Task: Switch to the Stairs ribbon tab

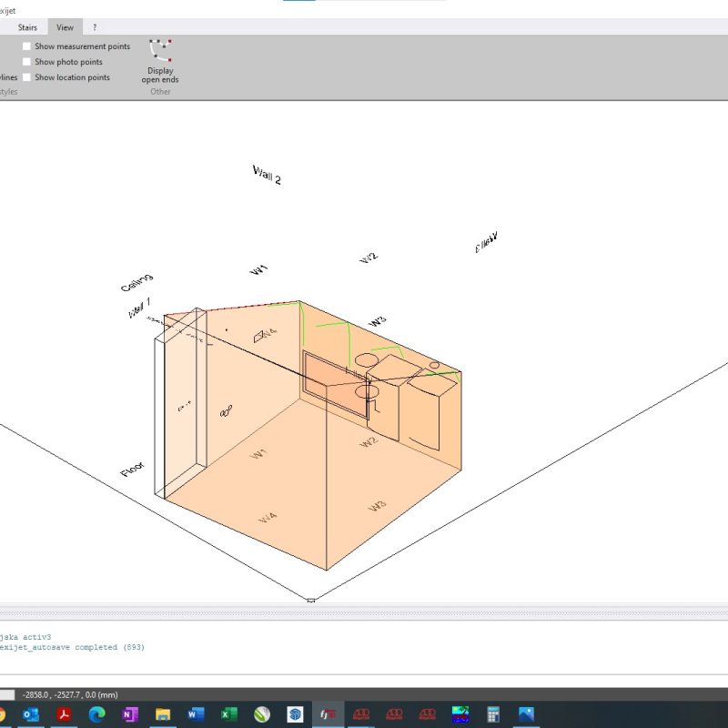Action: [x=27, y=27]
